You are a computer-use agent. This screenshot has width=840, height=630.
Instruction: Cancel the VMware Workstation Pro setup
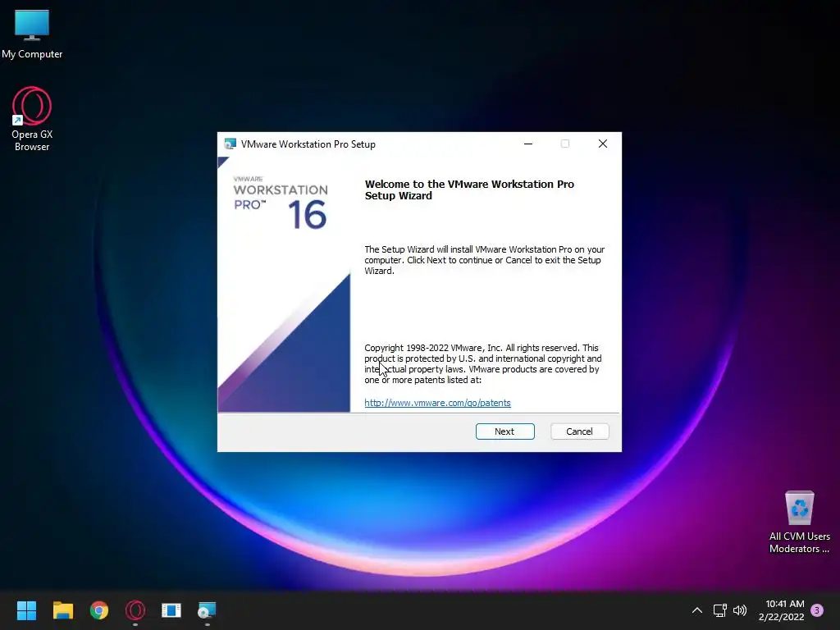[580, 431]
